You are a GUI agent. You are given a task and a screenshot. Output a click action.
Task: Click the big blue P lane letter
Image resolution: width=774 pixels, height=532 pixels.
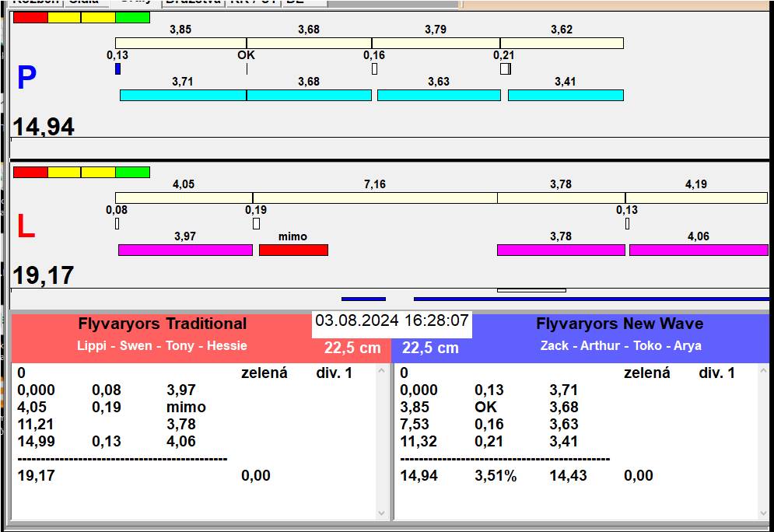(x=26, y=78)
